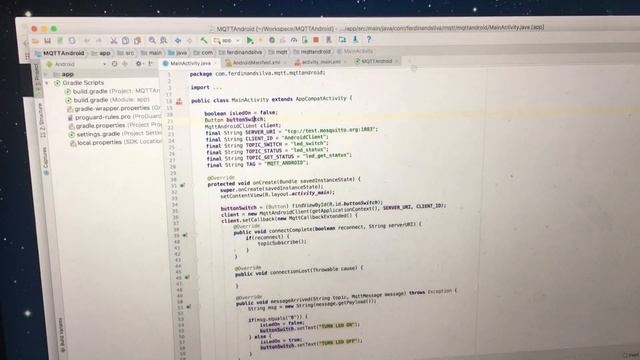Click the Attach debugger to process icon
The image size is (640, 360).
tap(305, 40)
